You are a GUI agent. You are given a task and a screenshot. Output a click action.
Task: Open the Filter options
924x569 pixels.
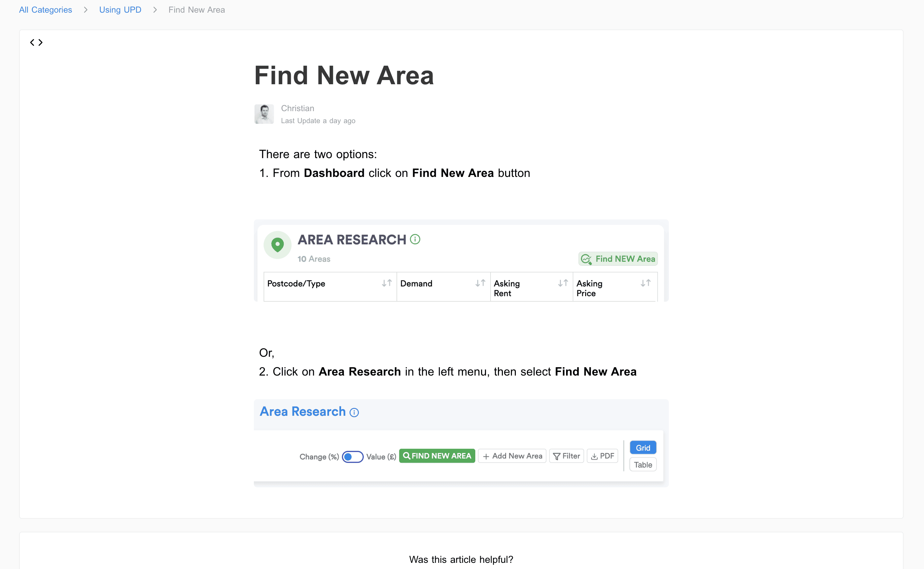[x=566, y=456]
